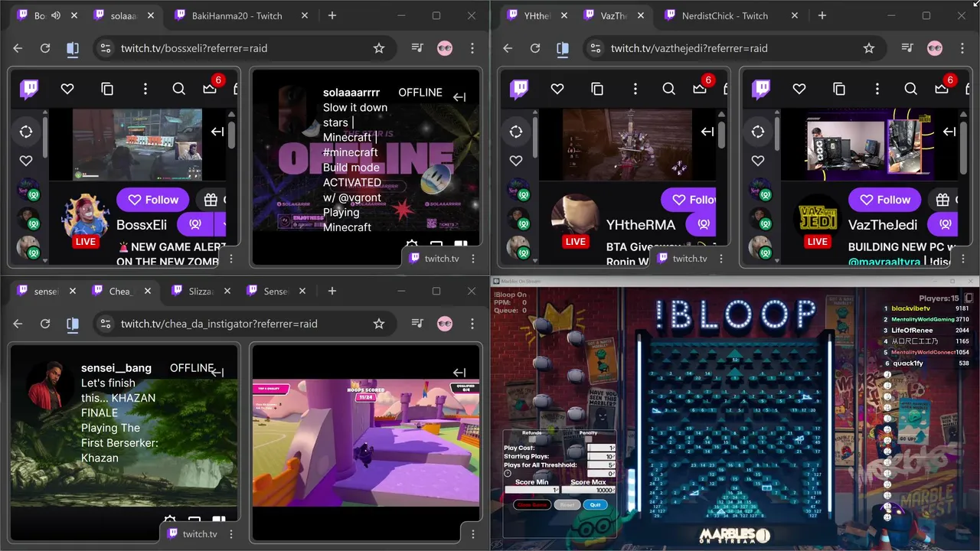This screenshot has height=551, width=980.
Task: Expand the dropdown arrow beside BossxEli reaction button
Action: (x=220, y=224)
